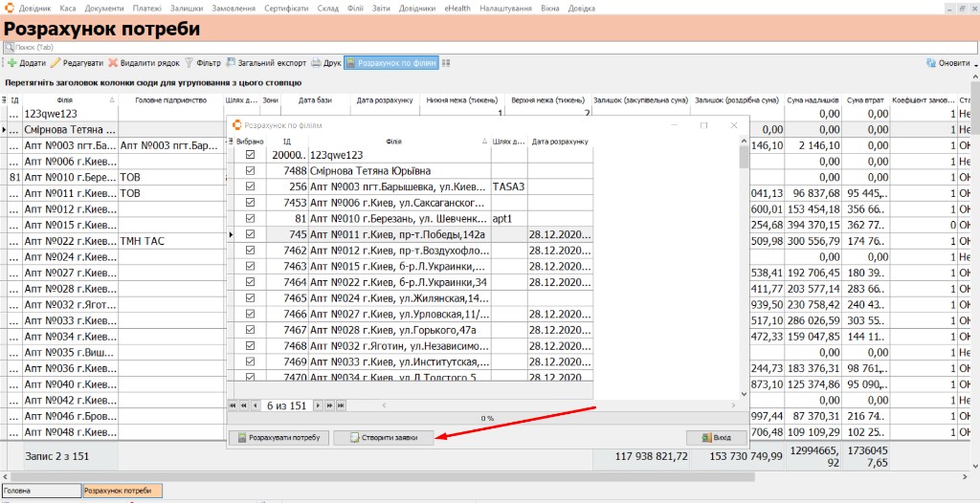Toggle the checkbox for Апт №015 row
This screenshot has width=980, height=503.
pyautogui.click(x=251, y=266)
